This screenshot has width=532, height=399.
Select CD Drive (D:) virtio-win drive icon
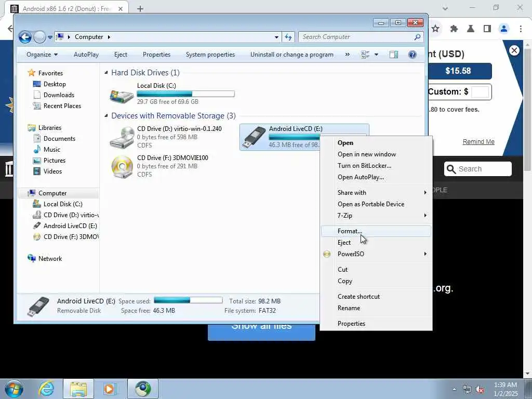tap(122, 137)
